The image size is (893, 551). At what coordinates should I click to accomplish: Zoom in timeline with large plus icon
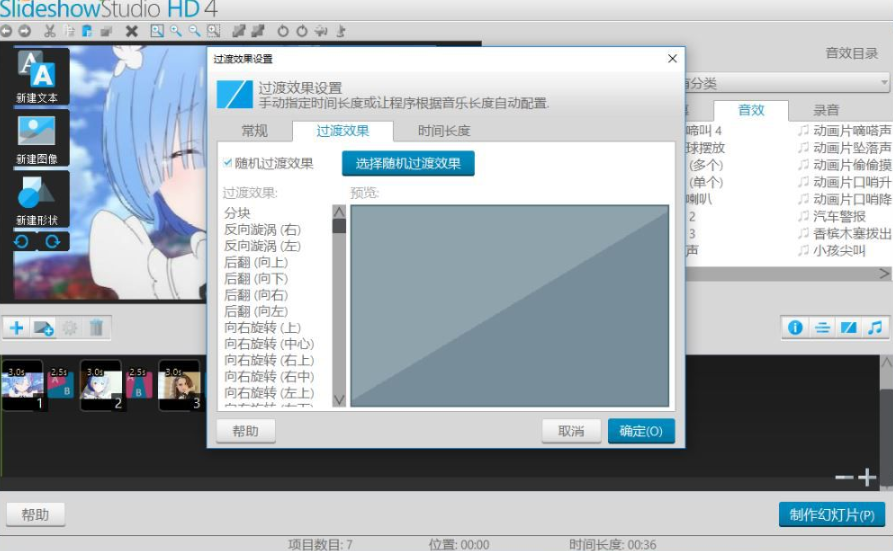tap(867, 477)
